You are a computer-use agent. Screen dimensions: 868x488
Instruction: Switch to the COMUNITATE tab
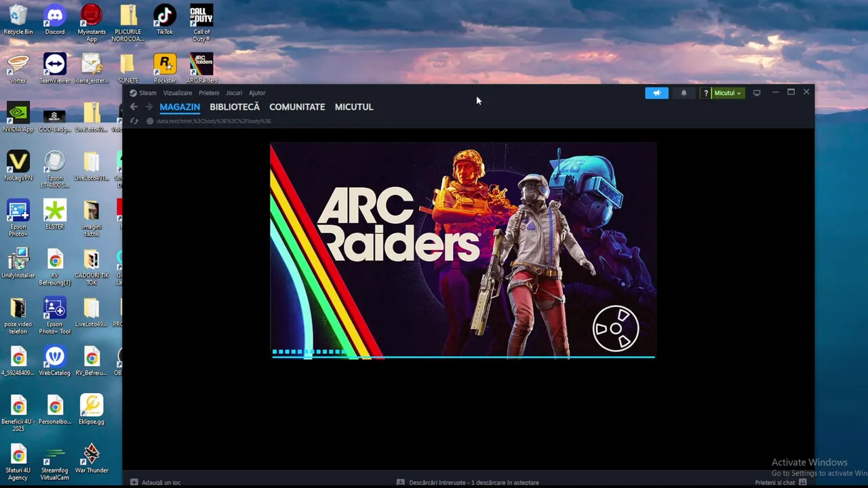click(x=297, y=107)
